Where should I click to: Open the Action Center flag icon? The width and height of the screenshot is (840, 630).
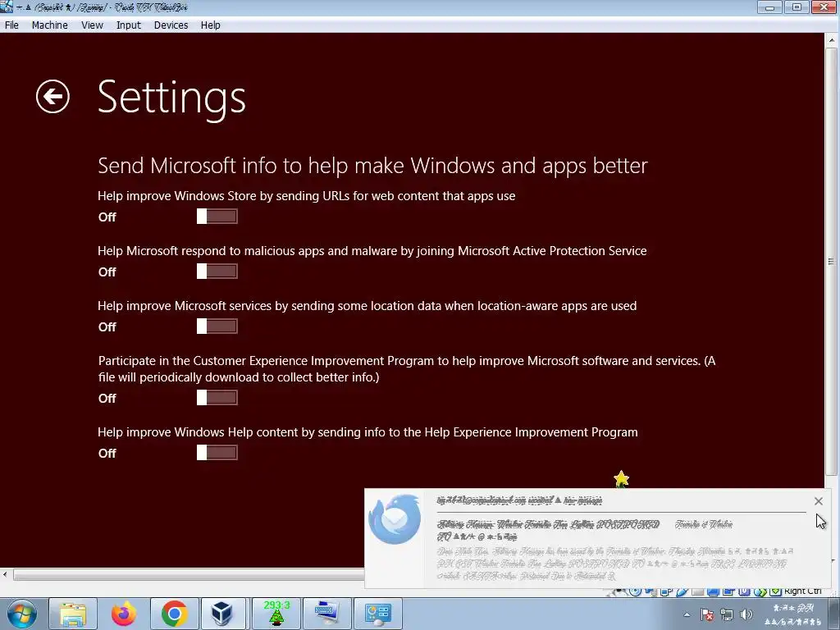click(x=706, y=614)
